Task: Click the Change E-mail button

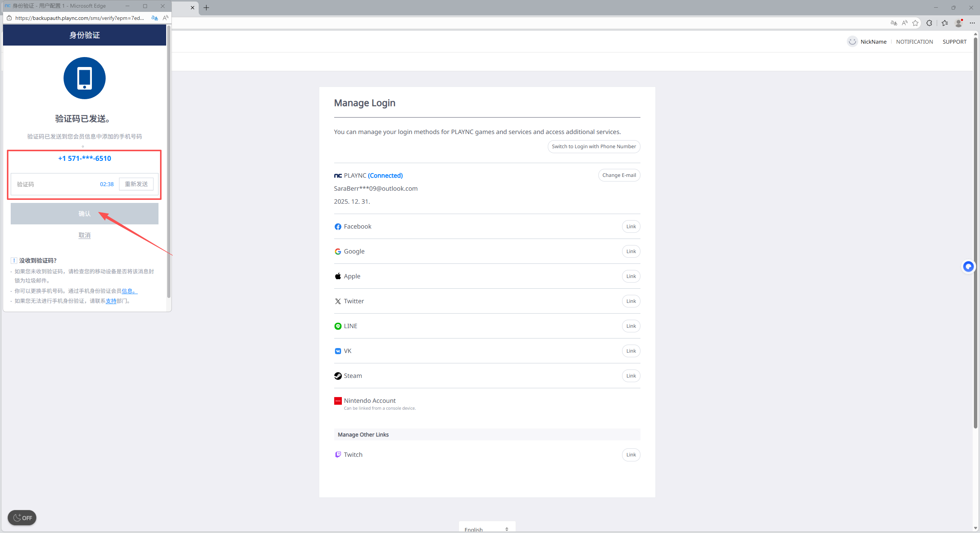Action: pos(619,175)
